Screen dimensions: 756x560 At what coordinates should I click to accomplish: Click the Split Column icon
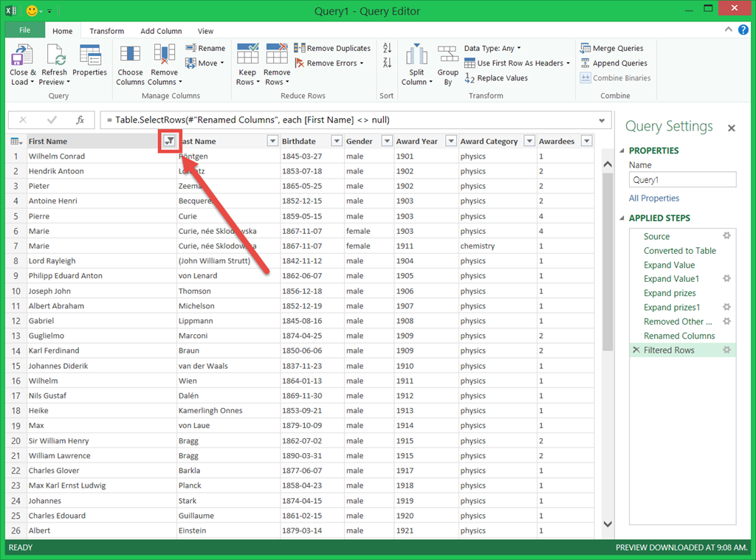pyautogui.click(x=416, y=56)
